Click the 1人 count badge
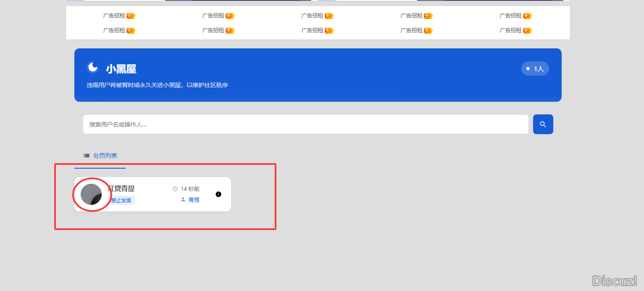 [535, 69]
